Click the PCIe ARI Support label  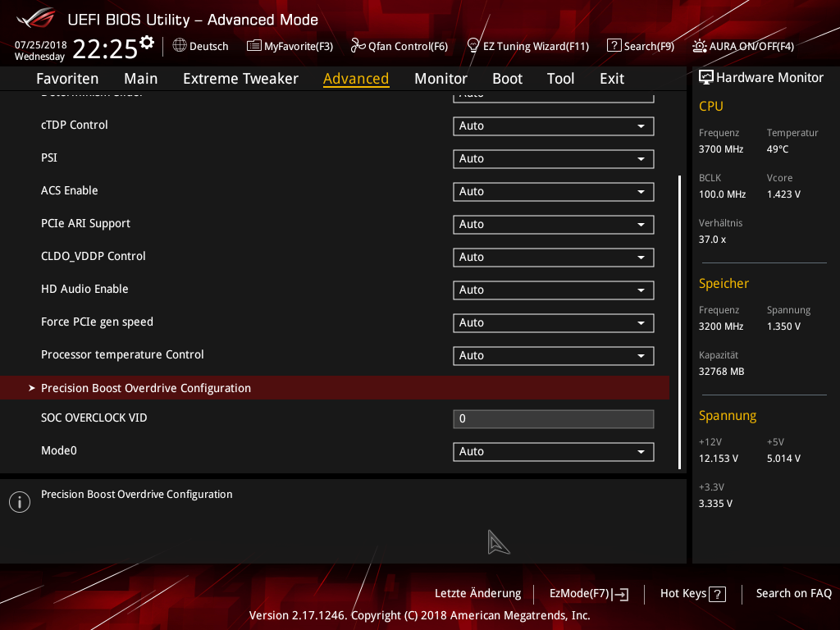(x=85, y=223)
